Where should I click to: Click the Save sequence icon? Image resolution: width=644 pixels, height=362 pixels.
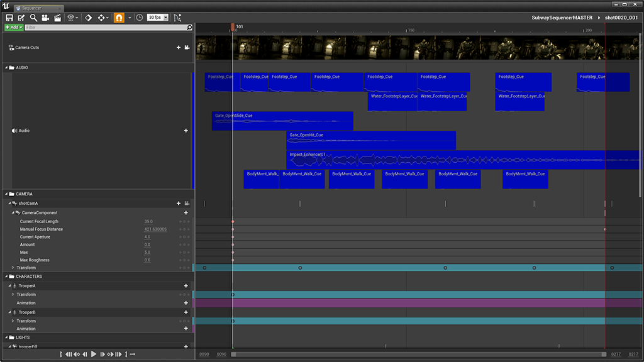pos(9,18)
